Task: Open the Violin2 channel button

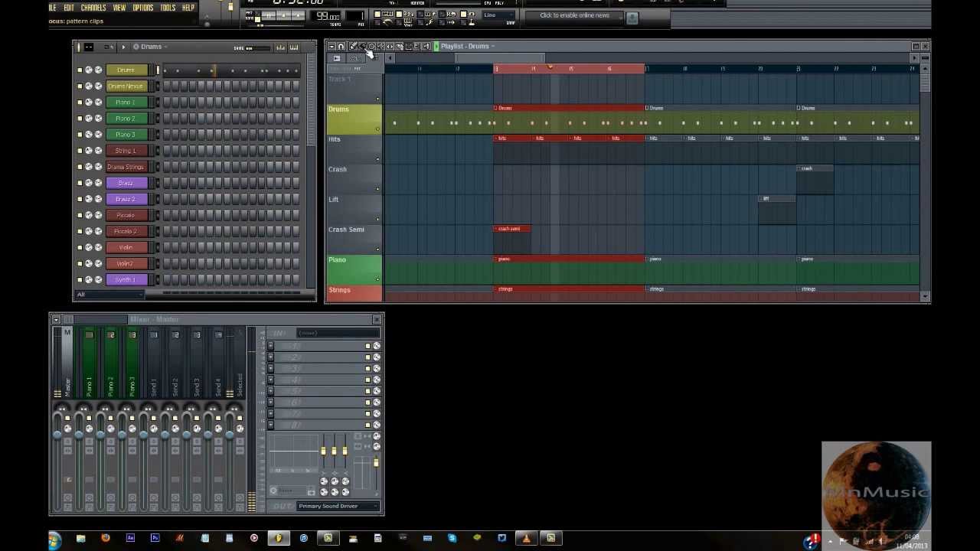Action: pyautogui.click(x=126, y=263)
